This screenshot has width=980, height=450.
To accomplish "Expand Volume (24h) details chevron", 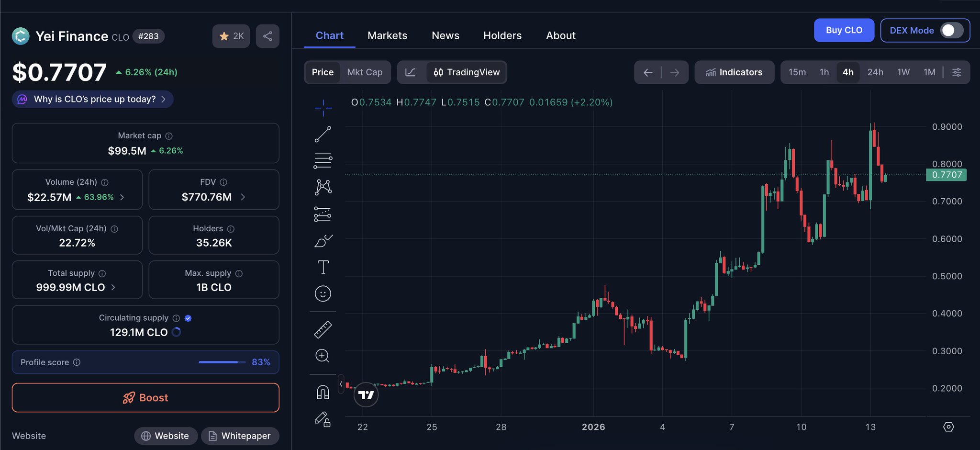I will tap(122, 197).
